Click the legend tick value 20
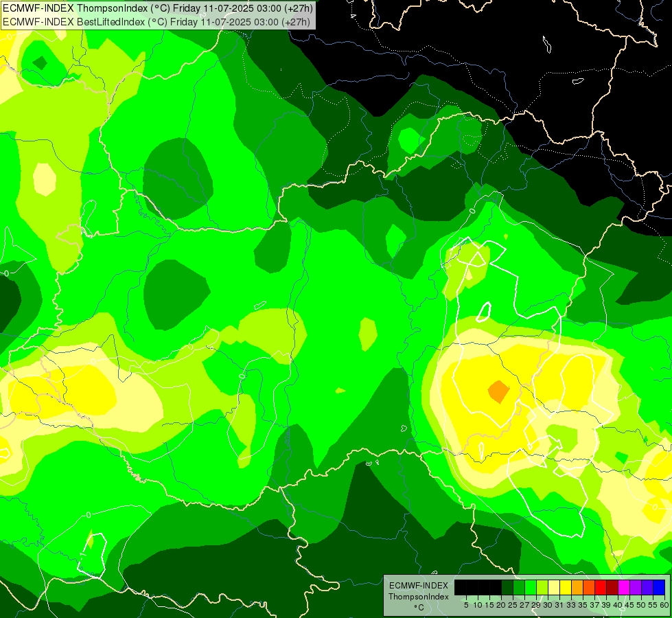672x618 pixels. (501, 605)
